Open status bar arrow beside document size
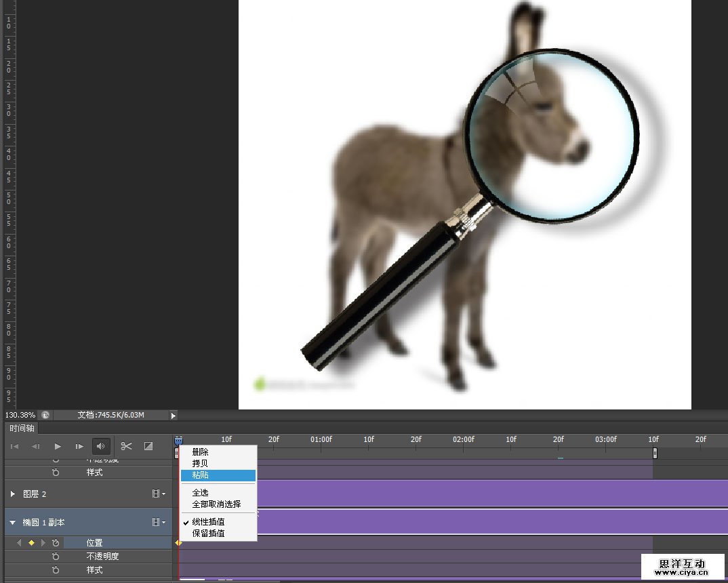The width and height of the screenshot is (728, 583). [x=173, y=415]
